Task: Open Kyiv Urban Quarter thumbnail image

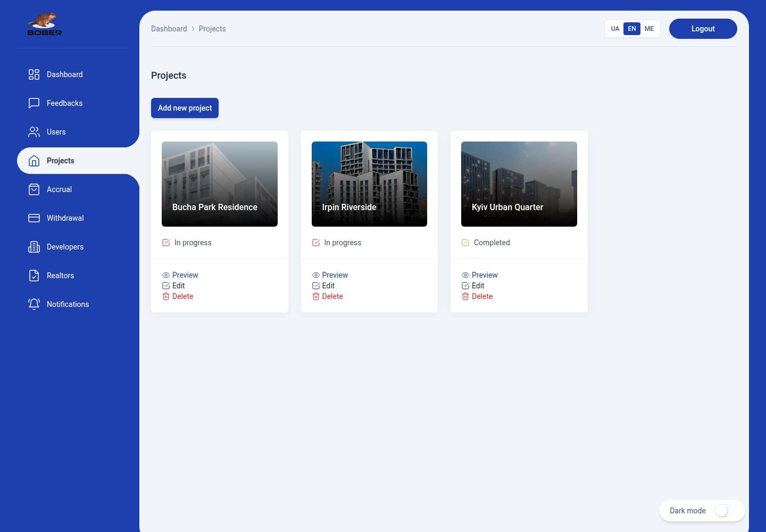Action: click(x=519, y=184)
